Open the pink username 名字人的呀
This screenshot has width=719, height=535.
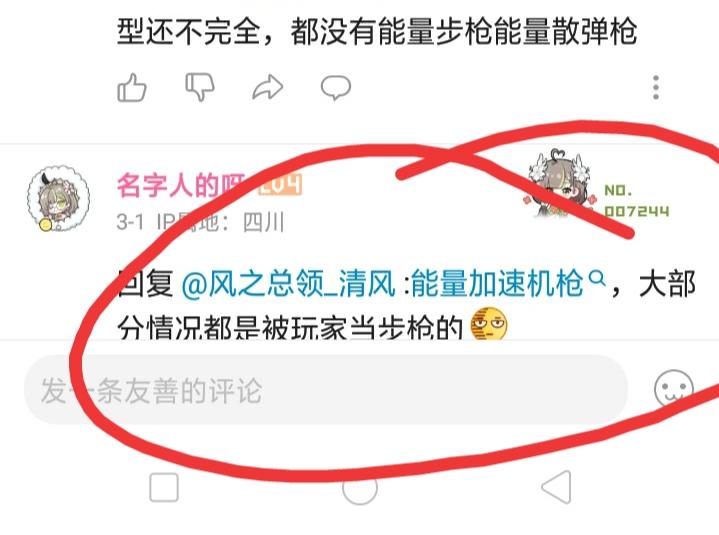coord(181,185)
